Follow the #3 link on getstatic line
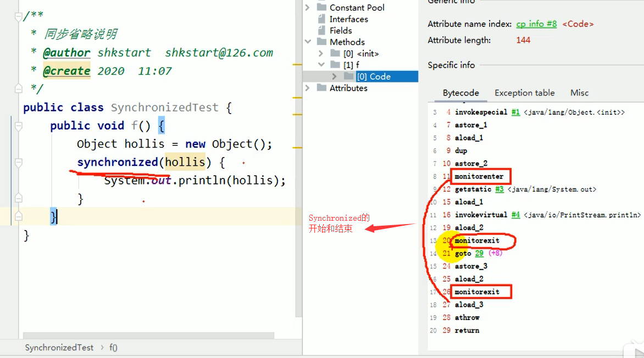Screen dimensions: 644x358 (499, 189)
